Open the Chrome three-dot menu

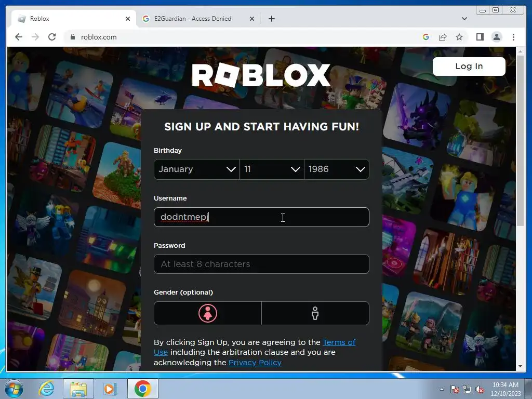coord(513,37)
